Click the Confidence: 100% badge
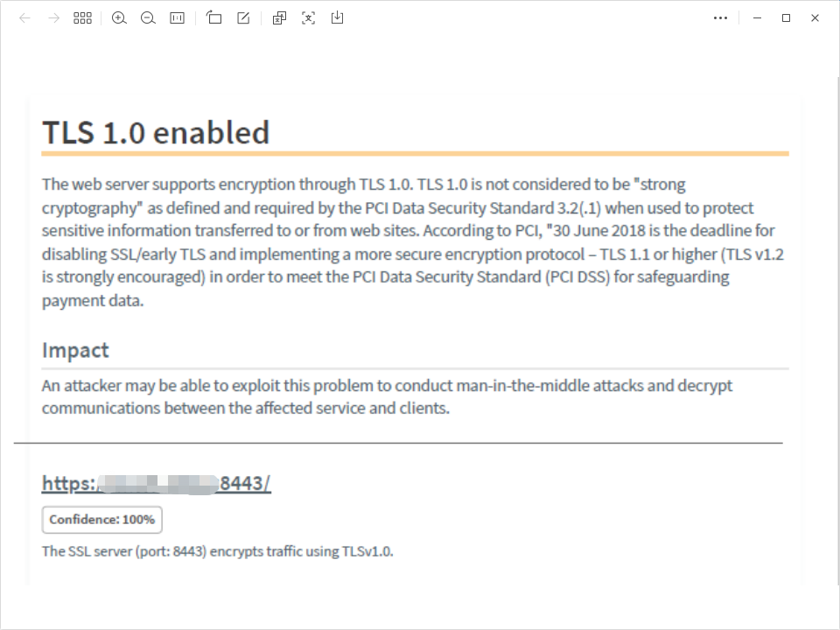This screenshot has height=630, width=840. 101,520
